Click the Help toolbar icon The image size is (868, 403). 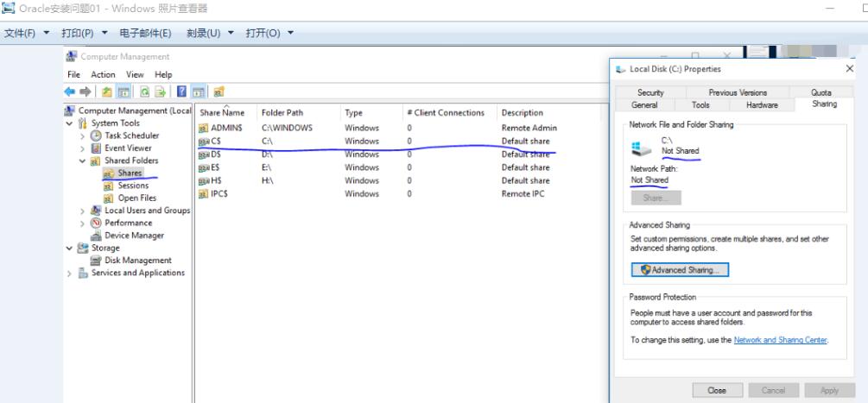click(x=182, y=91)
